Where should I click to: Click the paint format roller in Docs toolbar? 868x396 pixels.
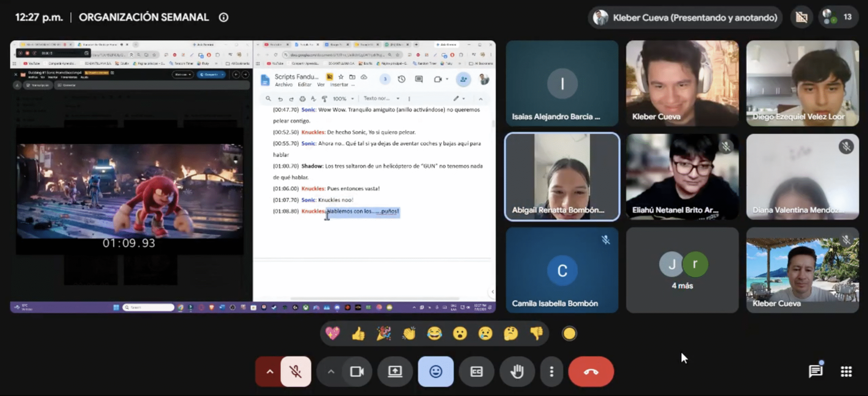(x=324, y=99)
